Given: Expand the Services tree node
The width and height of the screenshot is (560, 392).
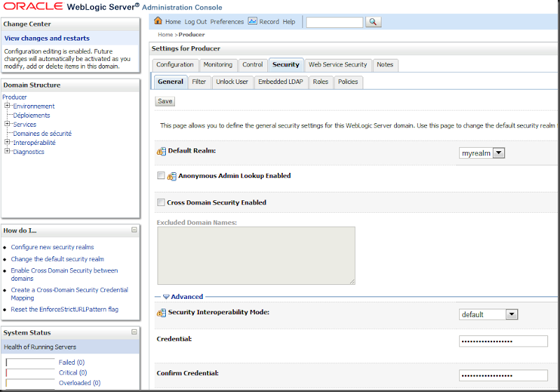Looking at the screenshot, I should click(7, 123).
